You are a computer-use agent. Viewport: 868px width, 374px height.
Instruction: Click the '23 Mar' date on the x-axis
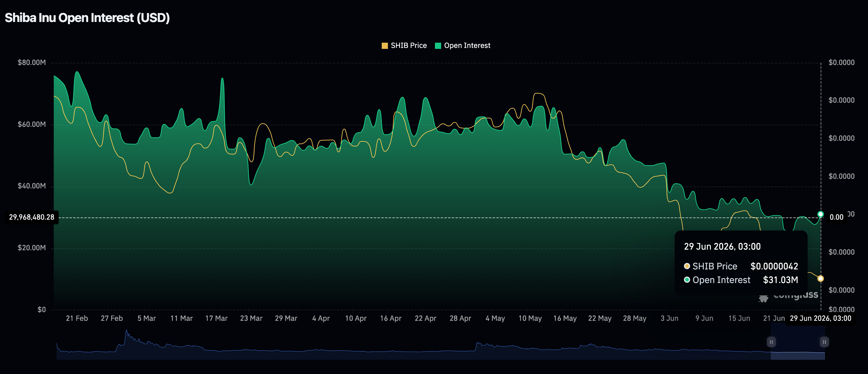pos(251,318)
